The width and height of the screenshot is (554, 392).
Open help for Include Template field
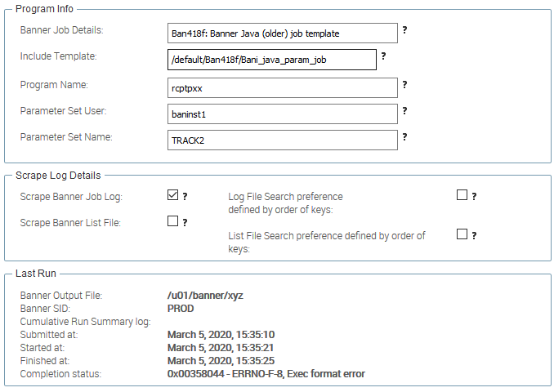[383, 56]
